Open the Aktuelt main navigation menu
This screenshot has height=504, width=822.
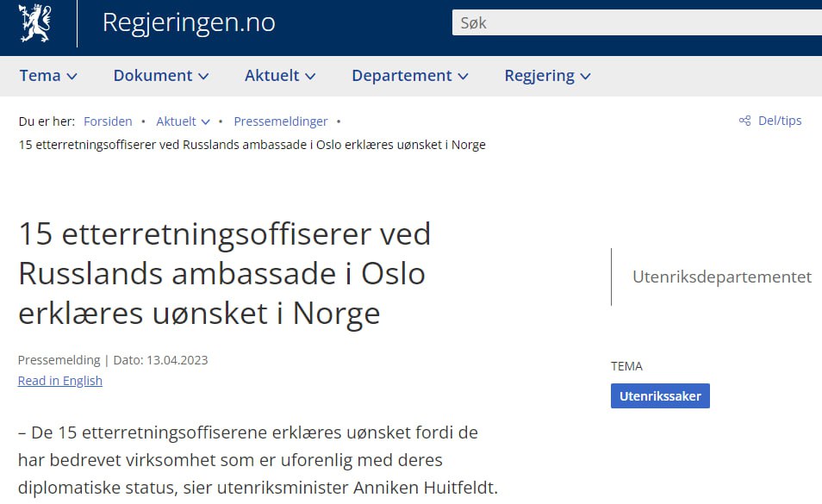tap(280, 76)
